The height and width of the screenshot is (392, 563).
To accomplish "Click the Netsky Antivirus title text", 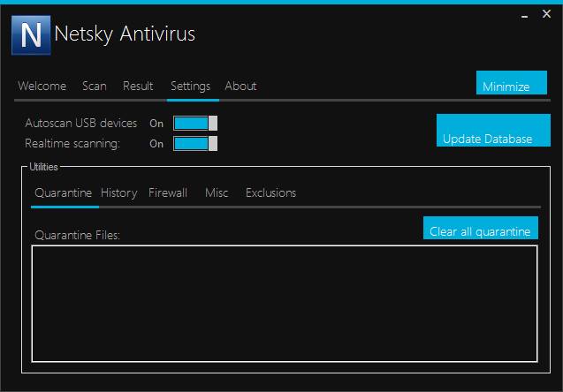I will coord(125,34).
